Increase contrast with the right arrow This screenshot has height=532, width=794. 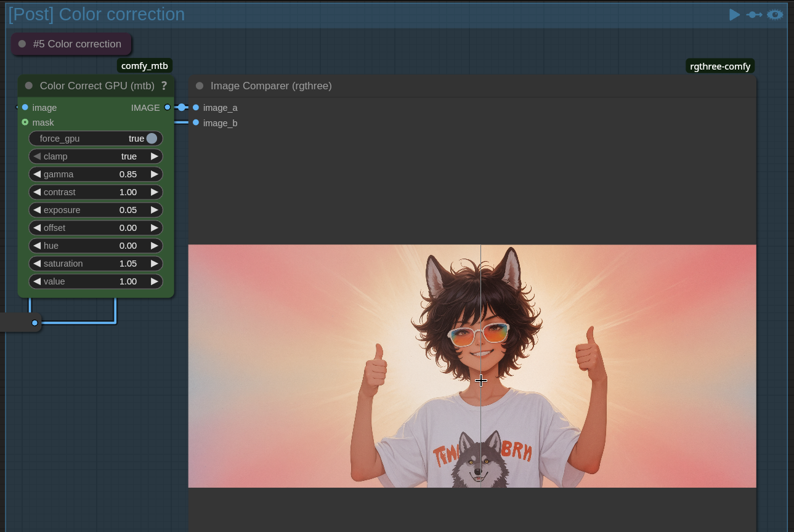point(155,192)
